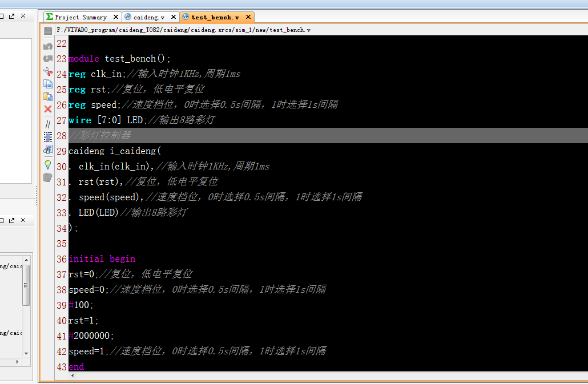Click the lower left panel's vertical scrollbar thumb

click(26, 285)
